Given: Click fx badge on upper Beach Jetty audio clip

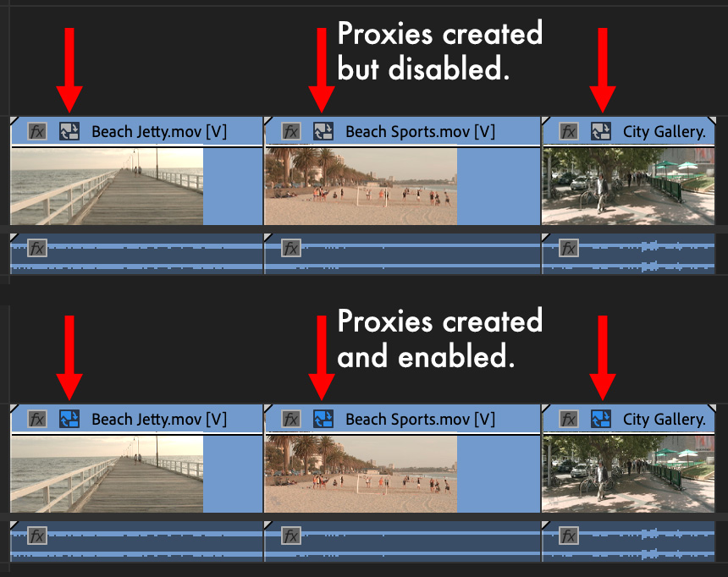Looking at the screenshot, I should 36,248.
